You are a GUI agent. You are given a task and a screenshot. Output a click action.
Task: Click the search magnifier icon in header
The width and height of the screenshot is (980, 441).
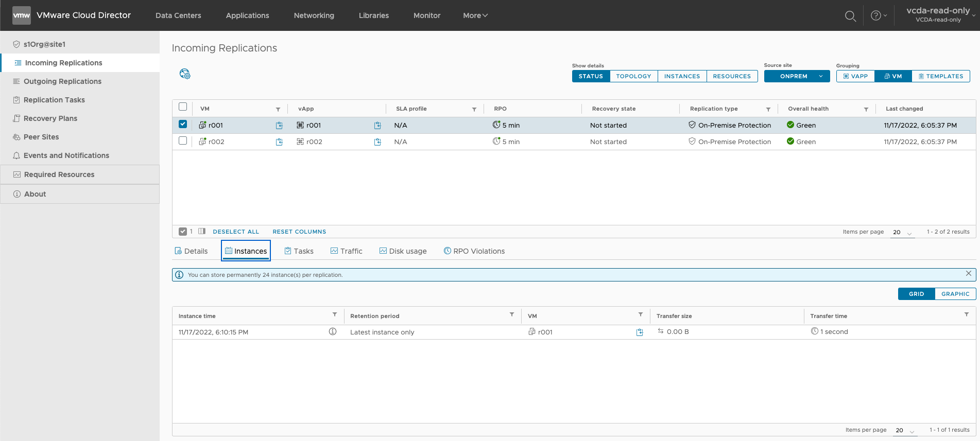click(850, 16)
